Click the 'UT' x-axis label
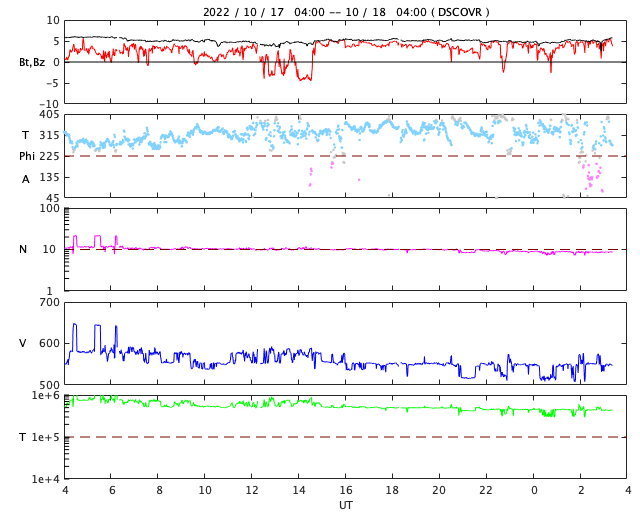640x512 pixels. click(346, 505)
